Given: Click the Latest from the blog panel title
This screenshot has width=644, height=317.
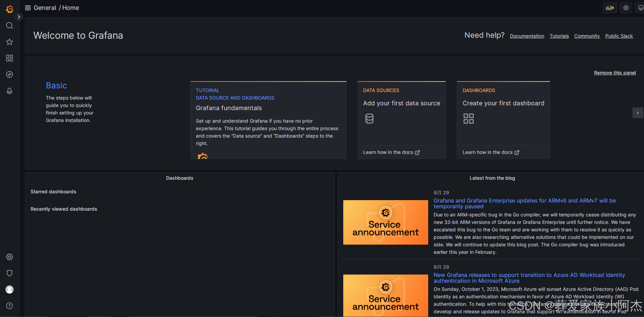Looking at the screenshot, I should (x=492, y=178).
